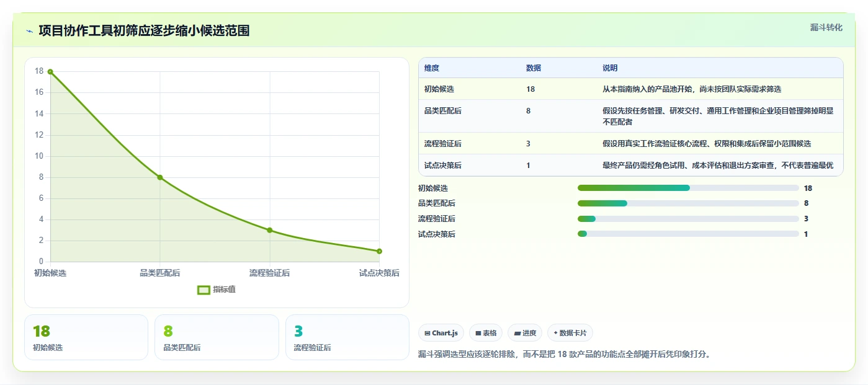The width and height of the screenshot is (868, 385).
Task: Click the table cell with value 1
Action: (x=529, y=166)
